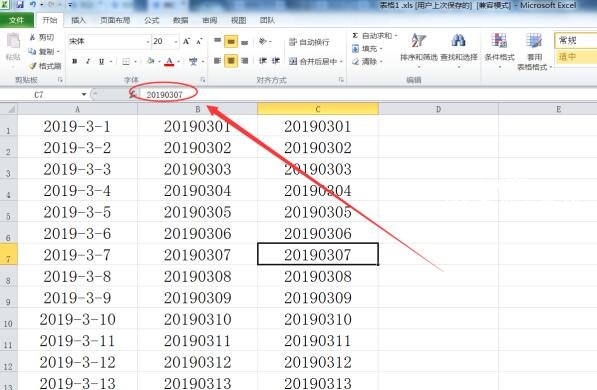Open the Name Box dropdown arrow
The height and width of the screenshot is (390, 597).
tap(84, 94)
